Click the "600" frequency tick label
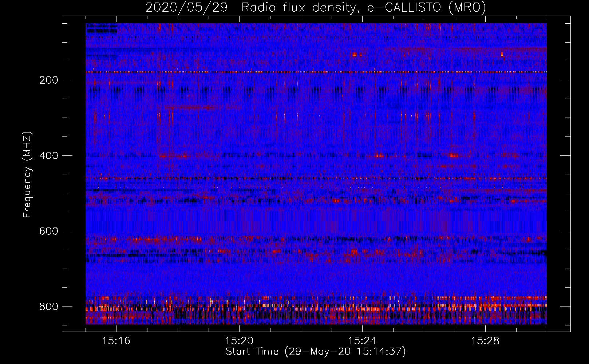Viewport: 589px width, 364px height. pyautogui.click(x=49, y=232)
